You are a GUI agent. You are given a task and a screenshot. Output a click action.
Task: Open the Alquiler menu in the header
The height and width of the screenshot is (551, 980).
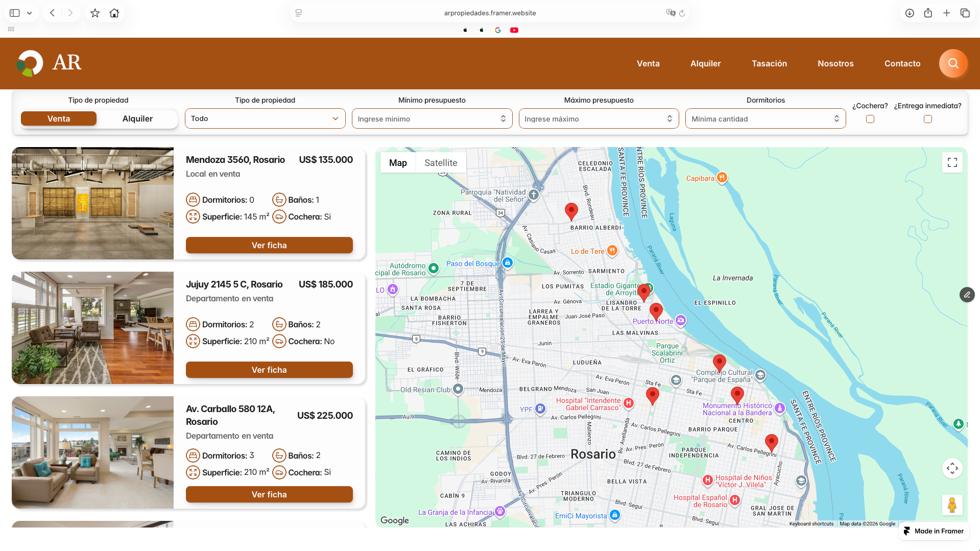coord(705,63)
